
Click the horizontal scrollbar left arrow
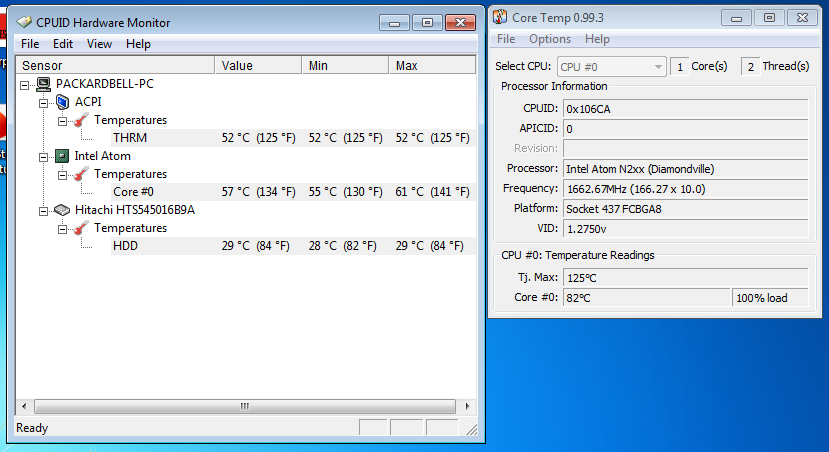pyautogui.click(x=24, y=407)
